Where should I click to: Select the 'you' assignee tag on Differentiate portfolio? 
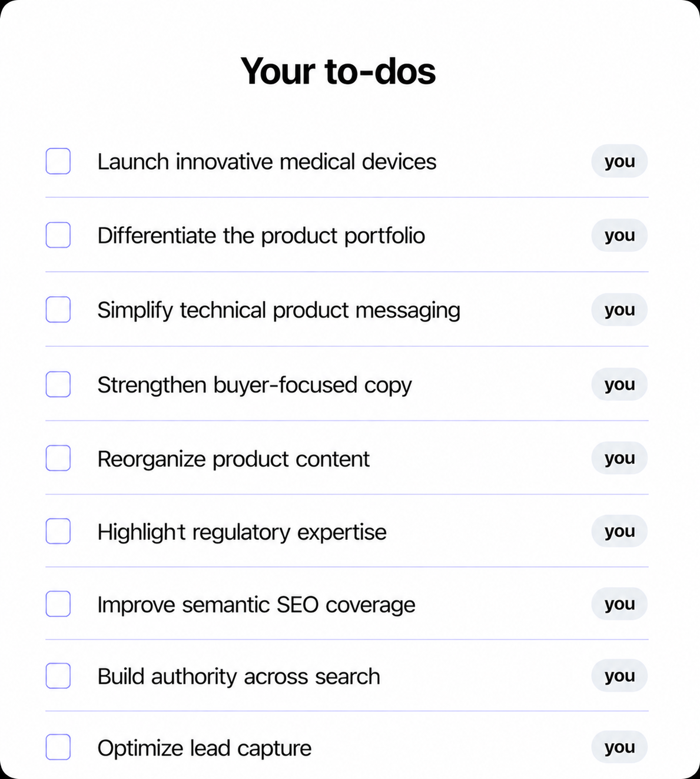(619, 235)
